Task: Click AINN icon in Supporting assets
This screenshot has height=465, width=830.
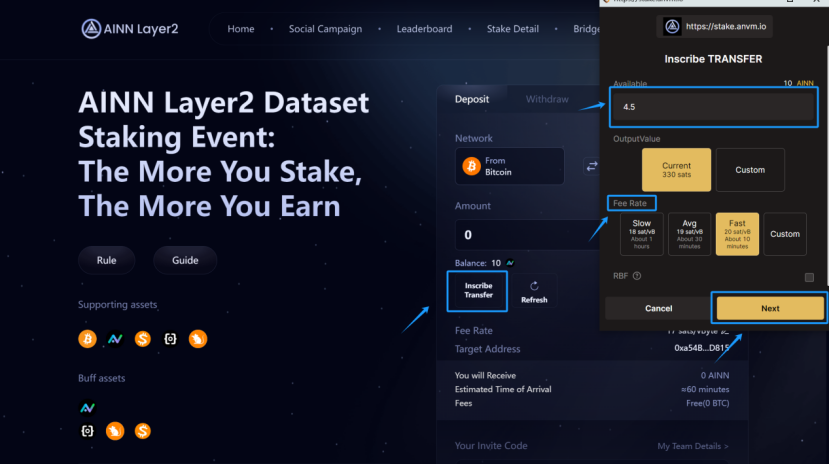Action: point(115,339)
